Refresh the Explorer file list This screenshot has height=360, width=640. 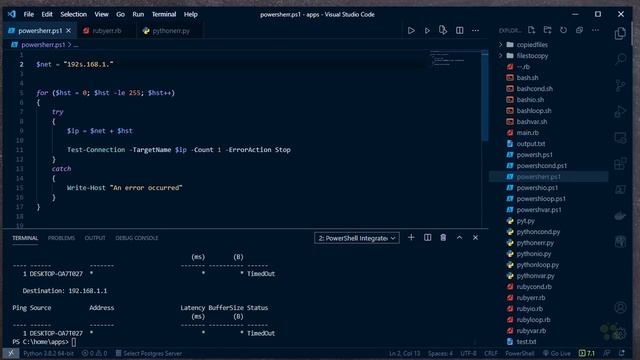[x=563, y=30]
